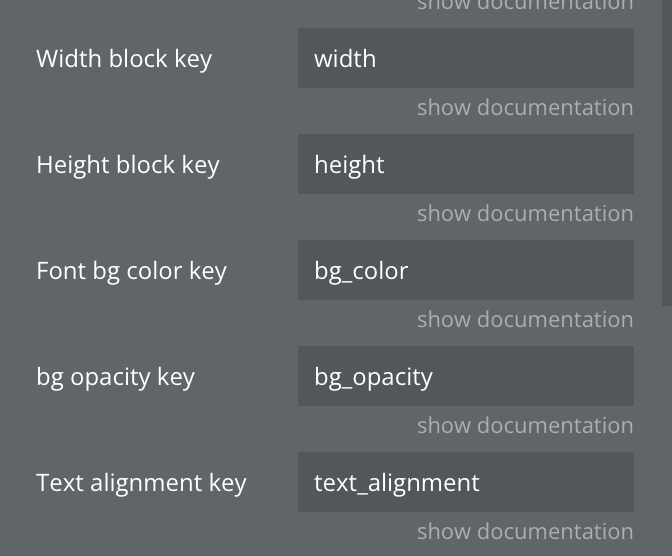Click the cut-off documentation link above Width block key

click(525, 5)
